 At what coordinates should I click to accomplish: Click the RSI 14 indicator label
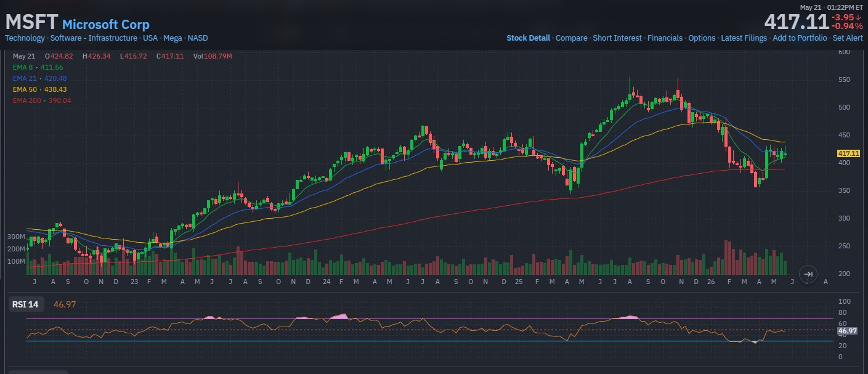26,304
